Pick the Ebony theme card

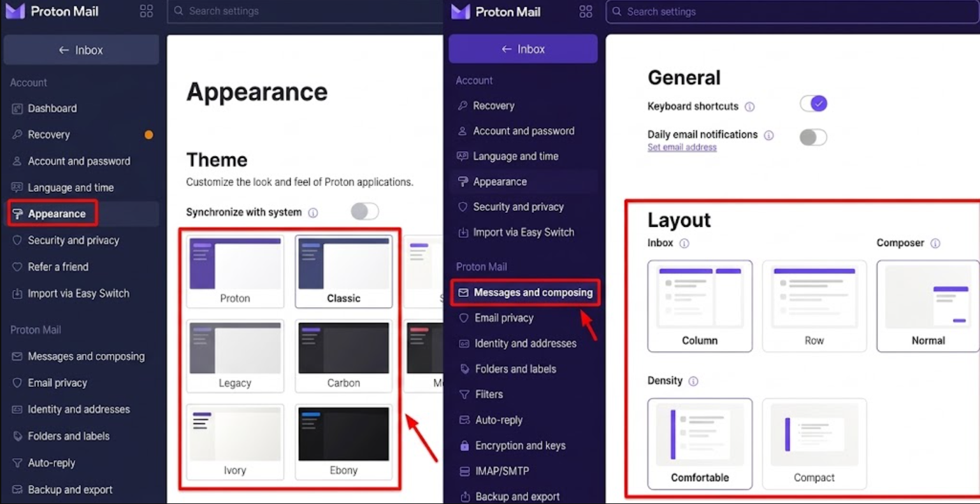[343, 442]
